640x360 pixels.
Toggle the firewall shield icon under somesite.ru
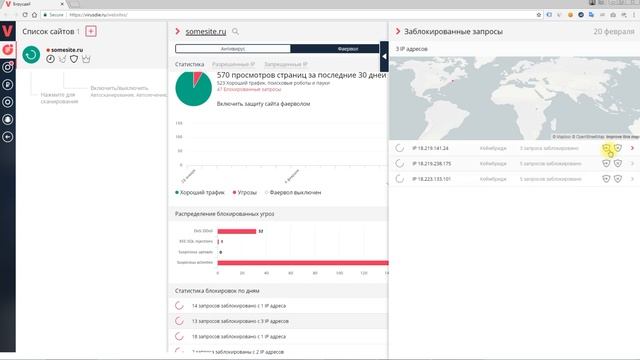pyautogui.click(x=74, y=59)
